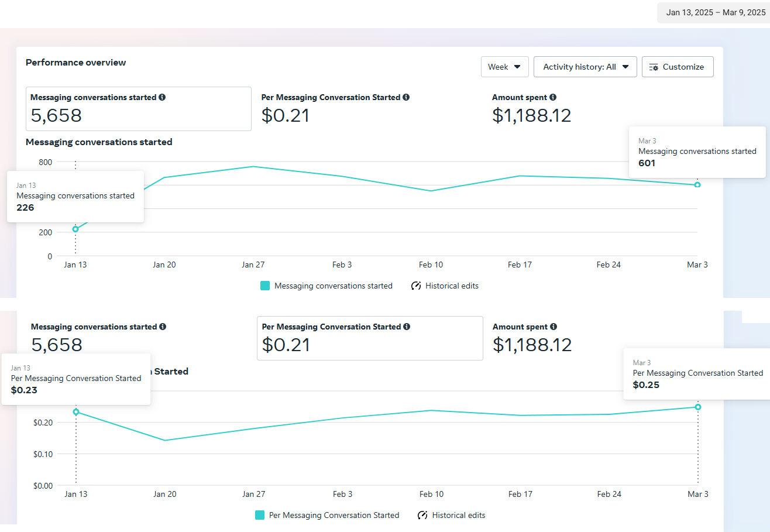Click info icon next to upper Per Messaging Conversation Started
The image size is (770, 532).
[406, 97]
